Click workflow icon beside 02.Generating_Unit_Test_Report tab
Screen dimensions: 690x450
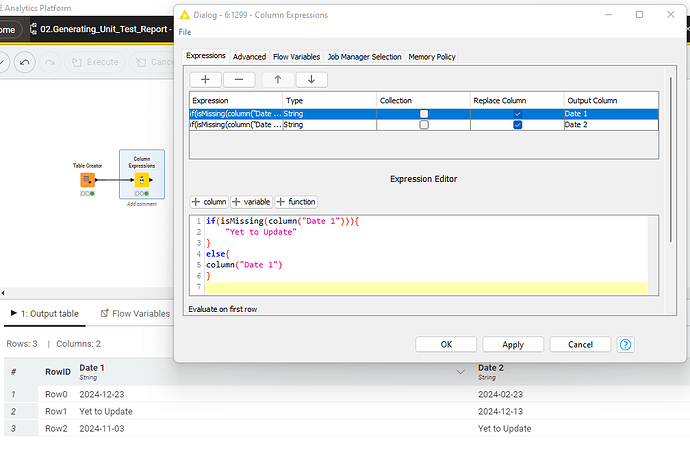coord(33,29)
